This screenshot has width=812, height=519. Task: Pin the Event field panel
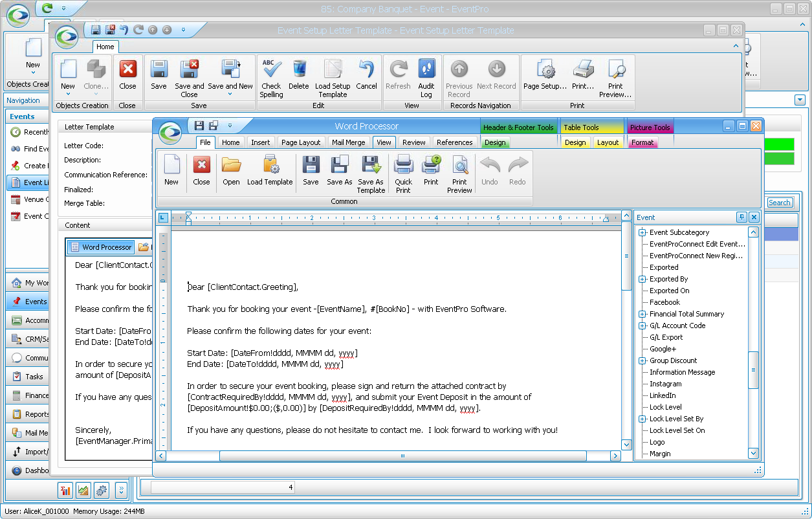point(741,217)
